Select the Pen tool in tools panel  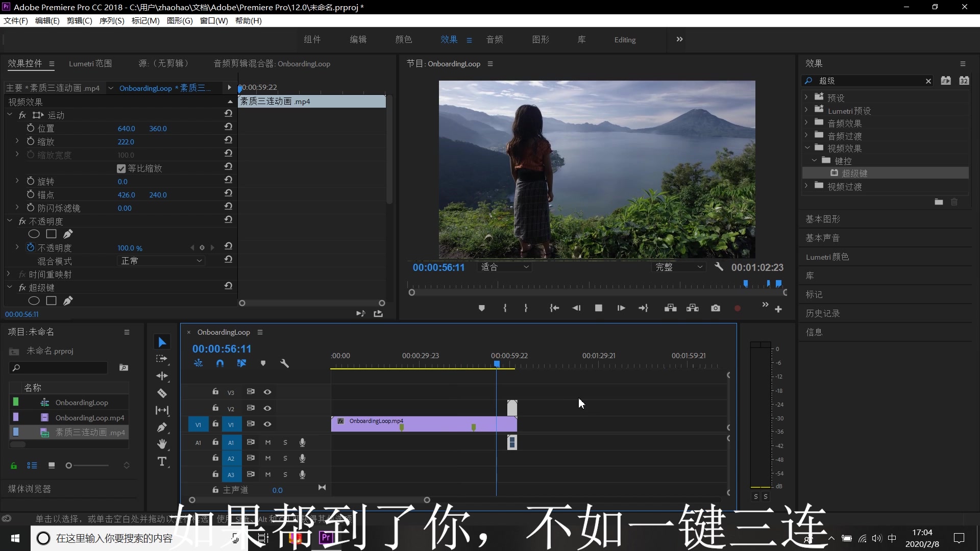point(162,428)
